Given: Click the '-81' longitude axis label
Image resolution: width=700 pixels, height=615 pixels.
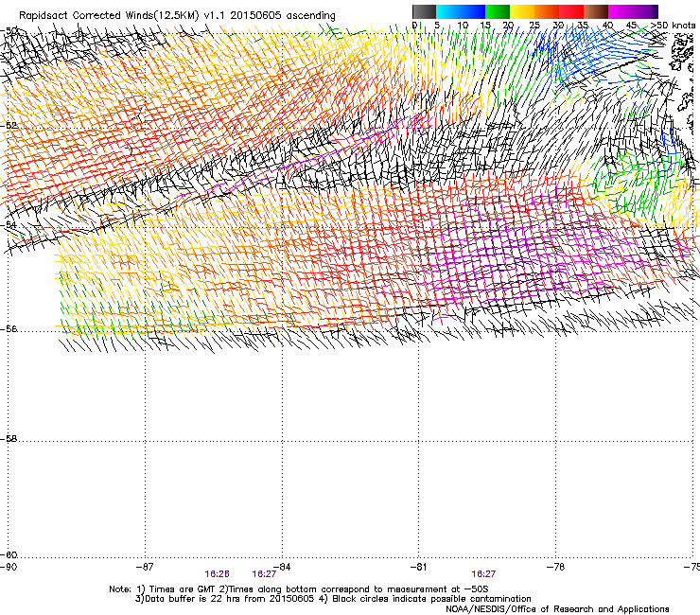Looking at the screenshot, I should point(418,567).
